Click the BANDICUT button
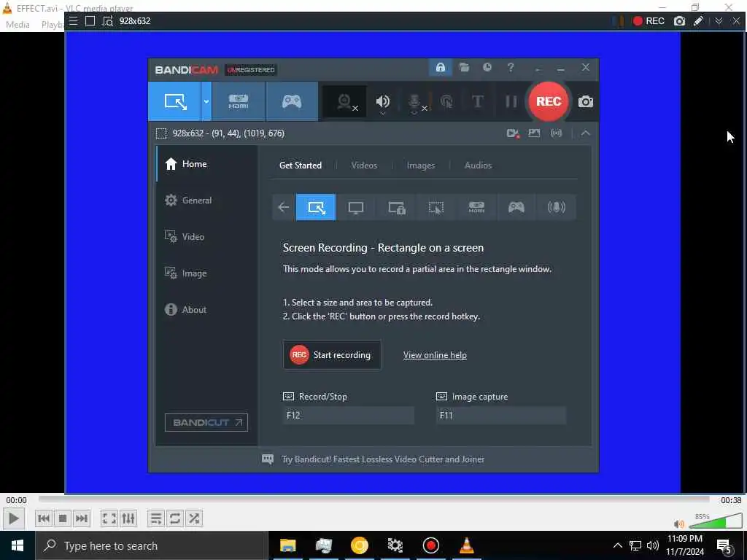 coord(206,422)
